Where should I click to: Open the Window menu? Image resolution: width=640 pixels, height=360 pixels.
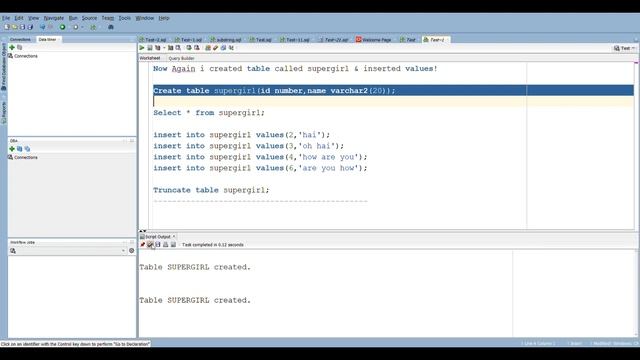click(x=144, y=18)
